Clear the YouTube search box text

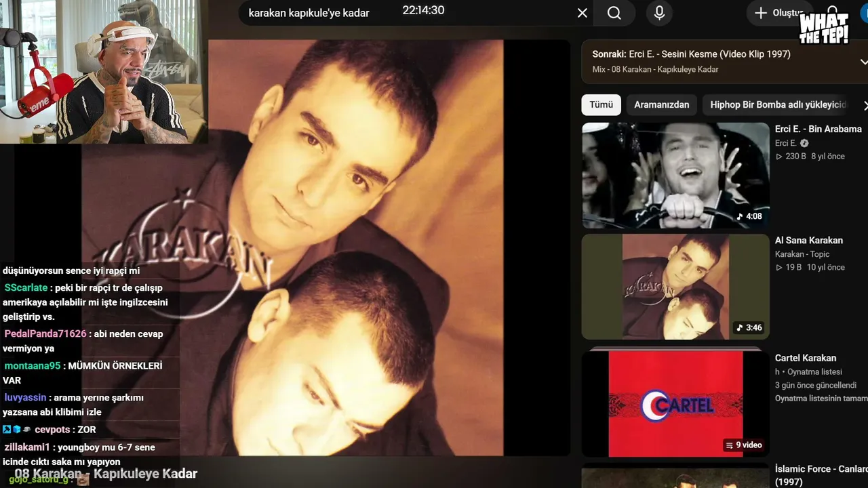point(582,13)
